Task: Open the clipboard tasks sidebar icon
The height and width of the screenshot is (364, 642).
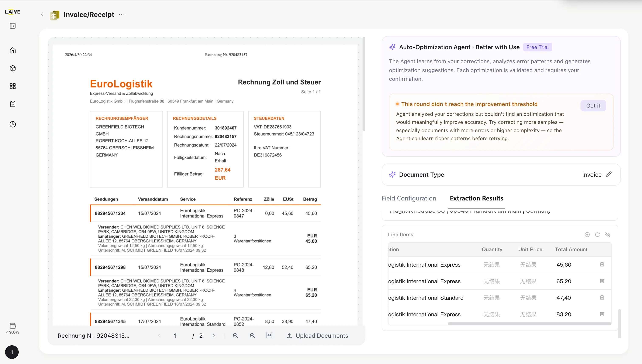Action: pos(13,104)
